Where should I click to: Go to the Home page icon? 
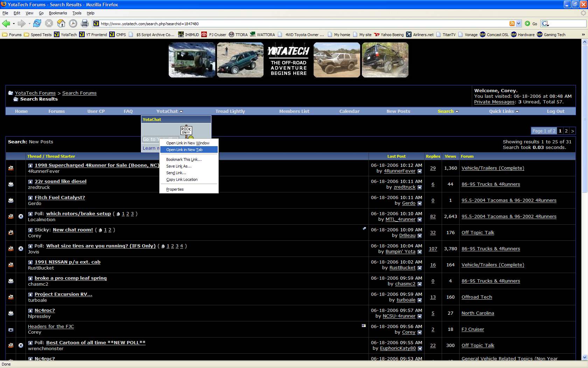61,23
